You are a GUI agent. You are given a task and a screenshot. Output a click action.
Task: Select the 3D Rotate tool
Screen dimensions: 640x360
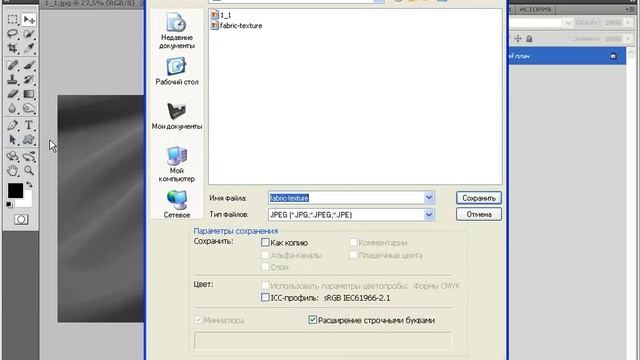tap(12, 156)
